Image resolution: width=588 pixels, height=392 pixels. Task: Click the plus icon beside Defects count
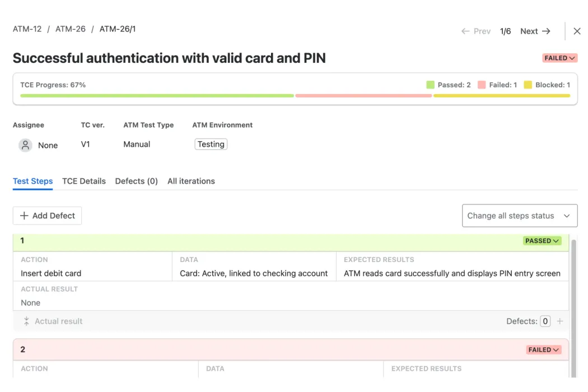[x=560, y=321]
